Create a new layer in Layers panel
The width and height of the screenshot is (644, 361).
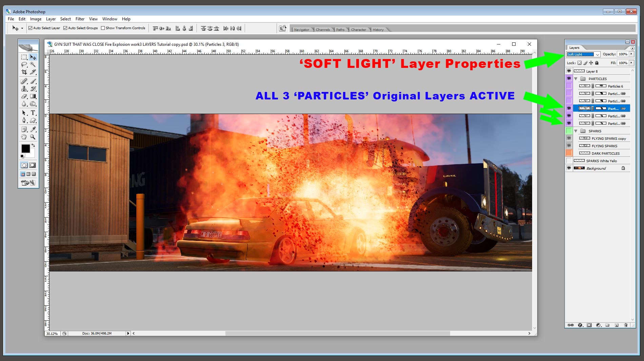(617, 325)
